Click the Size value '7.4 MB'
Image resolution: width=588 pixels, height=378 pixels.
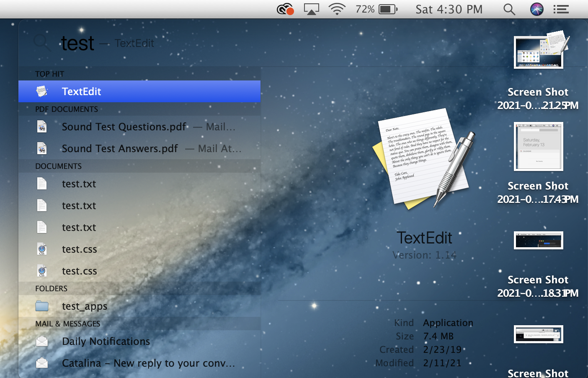438,336
